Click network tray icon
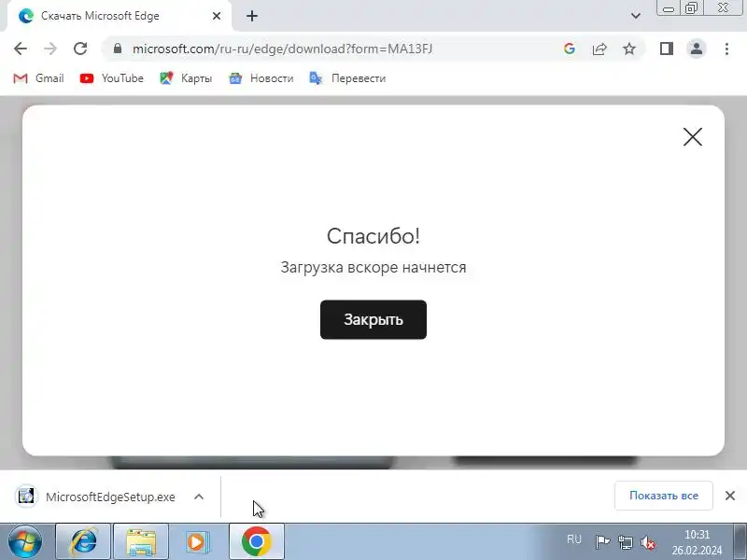Viewport: 747px width, 560px height. 625,542
